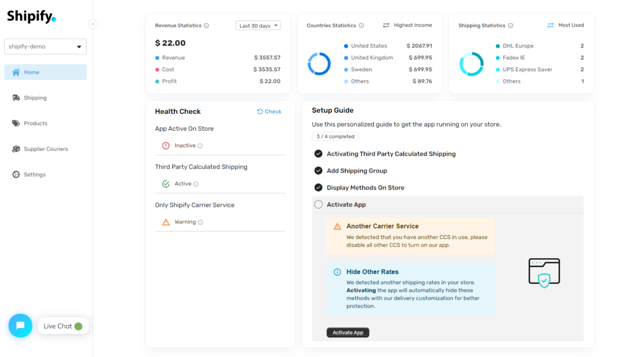Toggle Most Used shipping sorting swap
The width and height of the screenshot is (644, 357).
click(x=550, y=25)
